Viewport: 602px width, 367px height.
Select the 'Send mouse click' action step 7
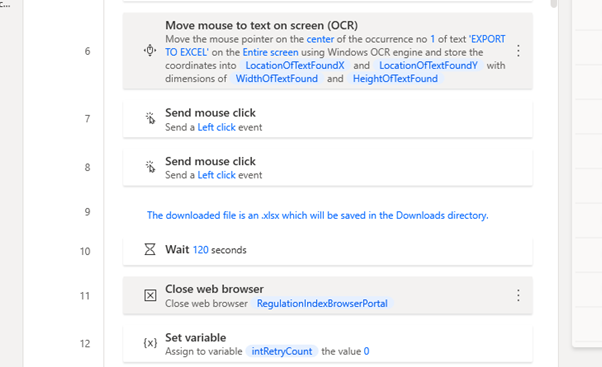pos(327,119)
